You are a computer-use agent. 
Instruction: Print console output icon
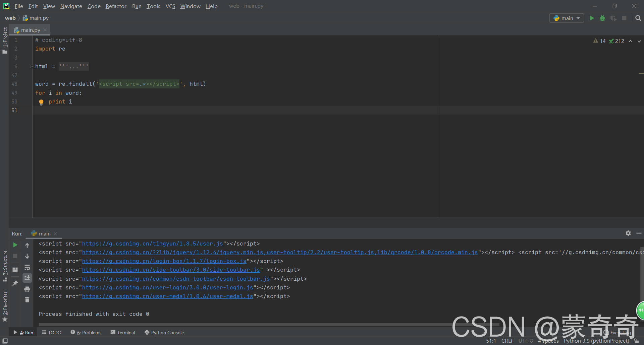click(27, 289)
